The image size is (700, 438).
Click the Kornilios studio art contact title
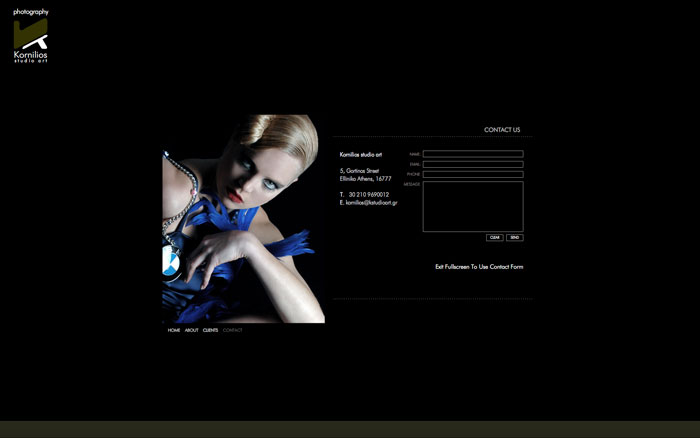pyautogui.click(x=361, y=155)
